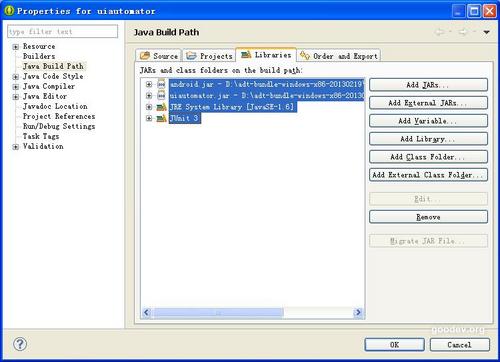
Task: Select Builders in the tree
Action: click(x=39, y=56)
